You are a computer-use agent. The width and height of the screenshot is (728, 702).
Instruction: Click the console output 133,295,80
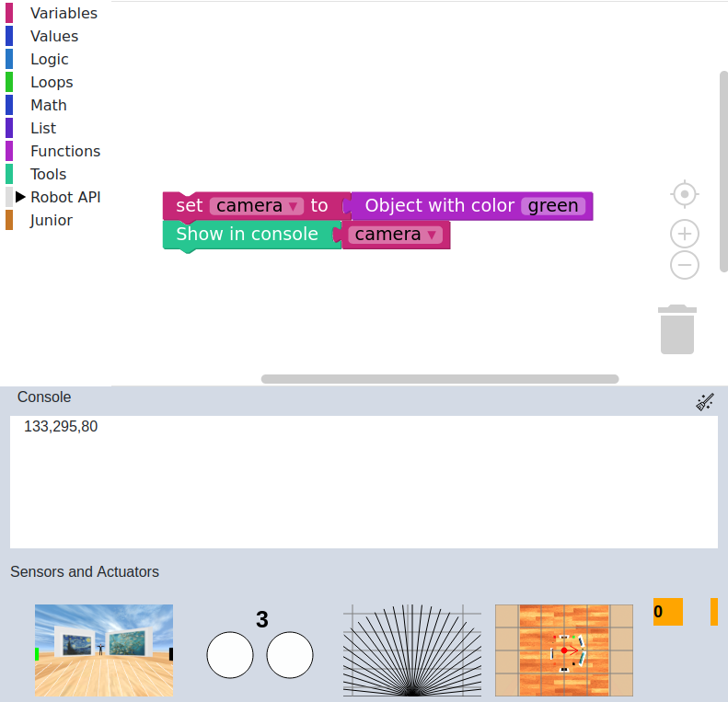pos(61,426)
